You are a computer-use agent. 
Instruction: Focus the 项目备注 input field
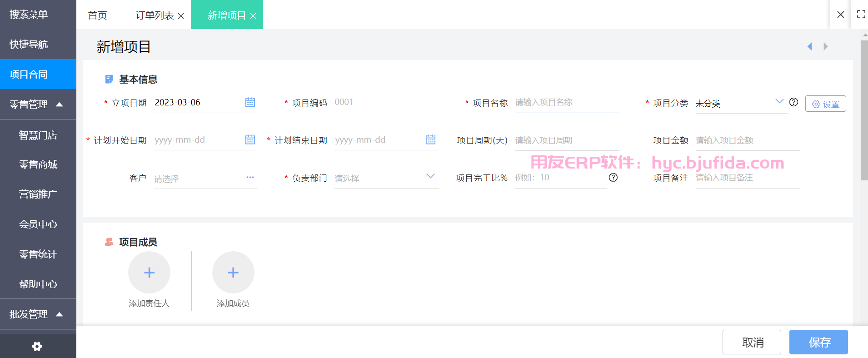pyautogui.click(x=748, y=178)
